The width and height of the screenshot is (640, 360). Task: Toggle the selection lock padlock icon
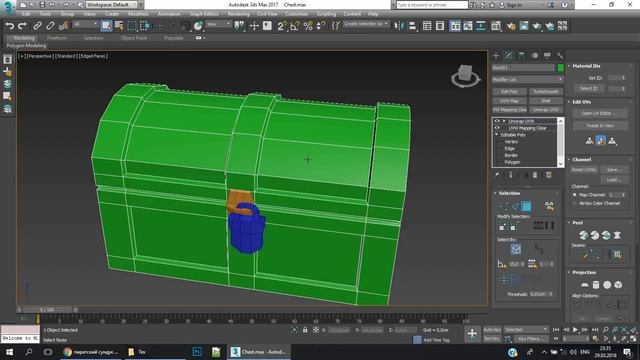tap(305, 330)
